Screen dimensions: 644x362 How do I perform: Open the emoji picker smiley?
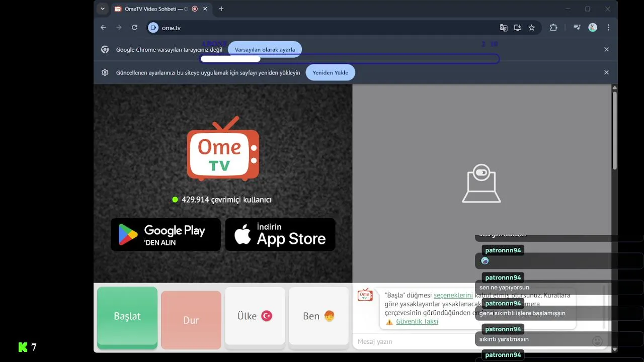[x=597, y=341]
